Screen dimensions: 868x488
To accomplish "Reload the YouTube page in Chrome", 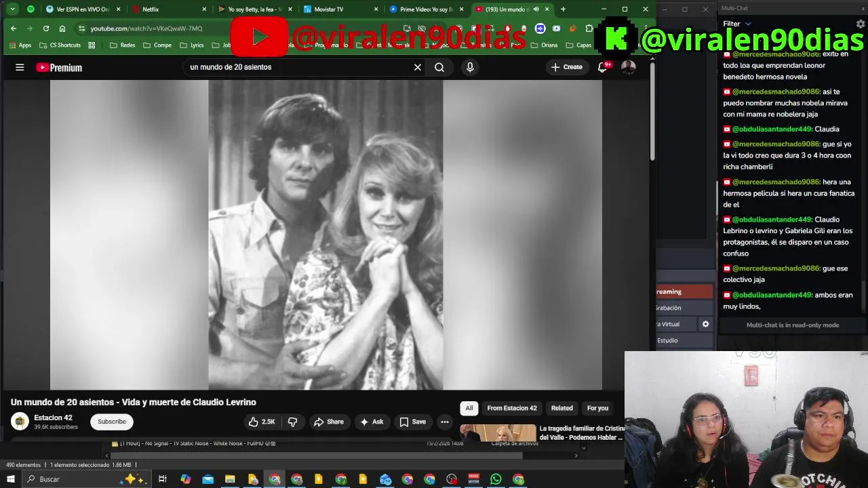I will pyautogui.click(x=46, y=28).
